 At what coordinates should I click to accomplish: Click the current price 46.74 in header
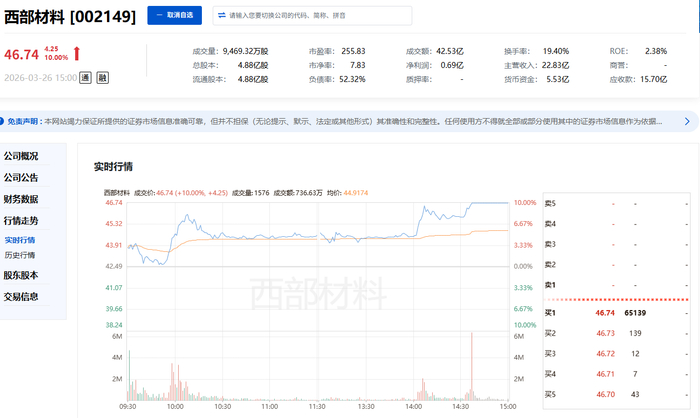pyautogui.click(x=21, y=54)
